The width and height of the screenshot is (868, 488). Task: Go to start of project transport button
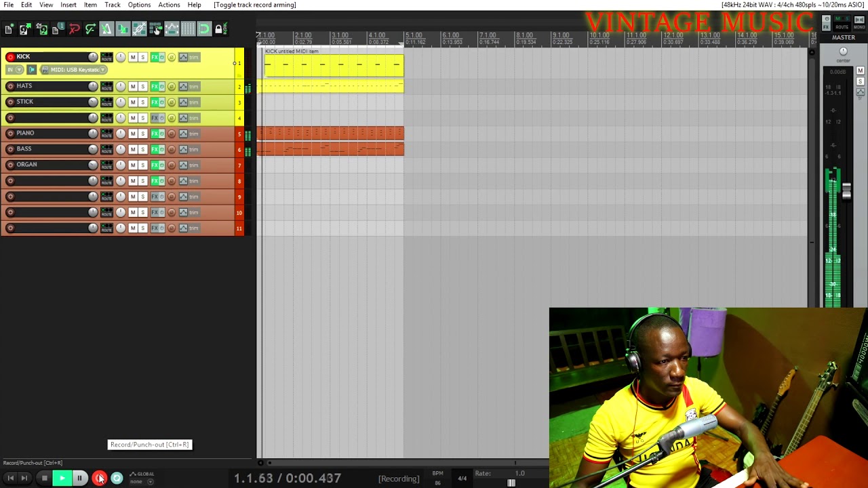pyautogui.click(x=10, y=479)
